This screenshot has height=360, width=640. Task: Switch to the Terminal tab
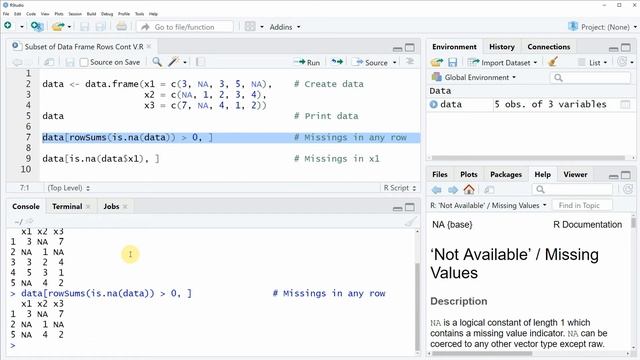click(x=67, y=207)
